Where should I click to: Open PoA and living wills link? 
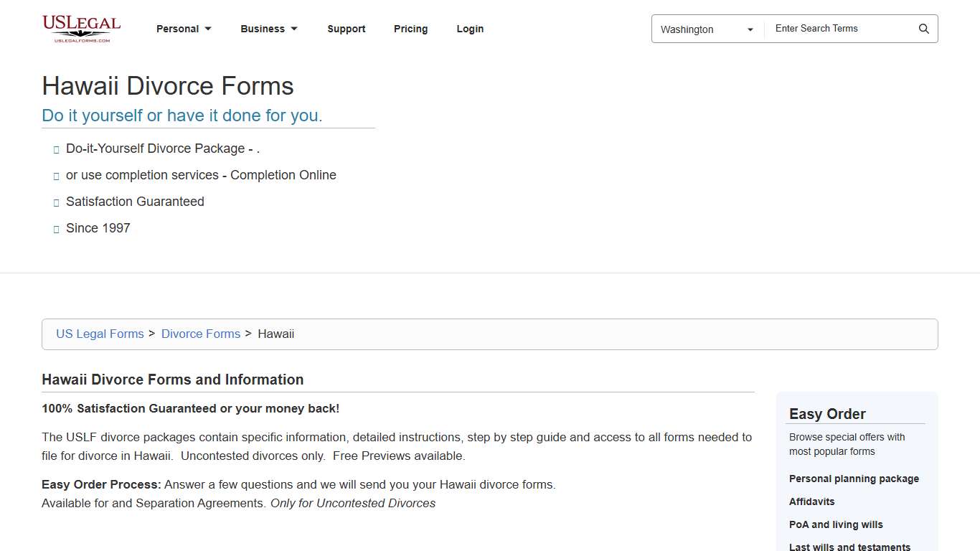[836, 524]
